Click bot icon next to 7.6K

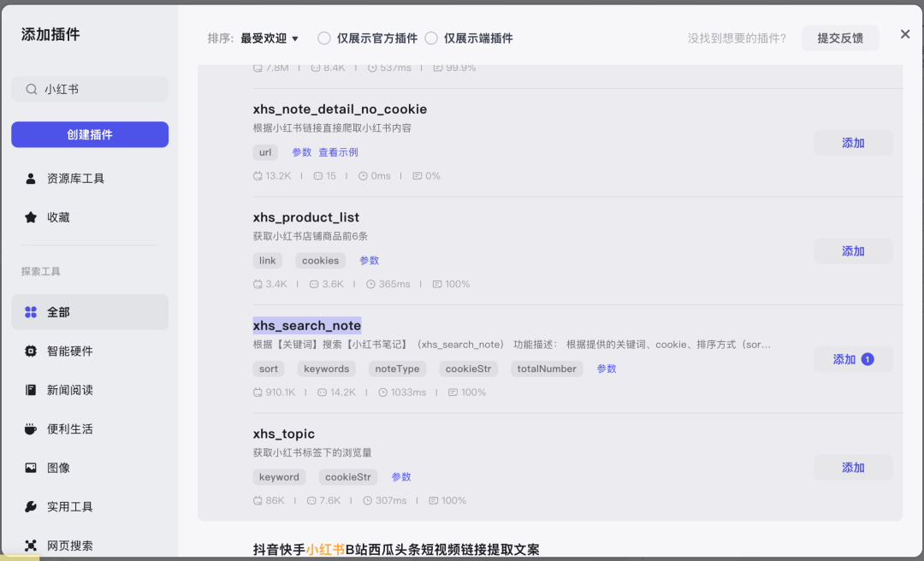pyautogui.click(x=311, y=501)
